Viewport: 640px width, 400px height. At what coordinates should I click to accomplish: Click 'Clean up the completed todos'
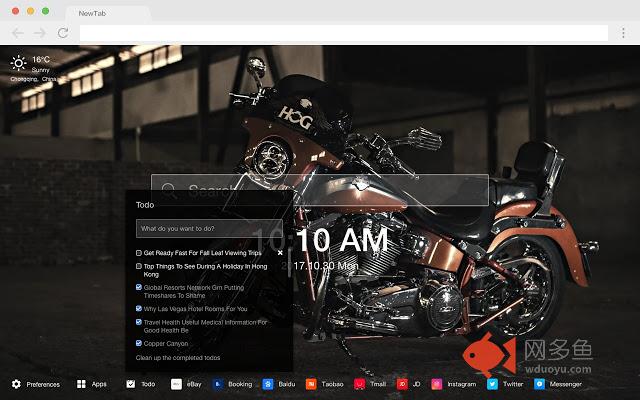[178, 357]
